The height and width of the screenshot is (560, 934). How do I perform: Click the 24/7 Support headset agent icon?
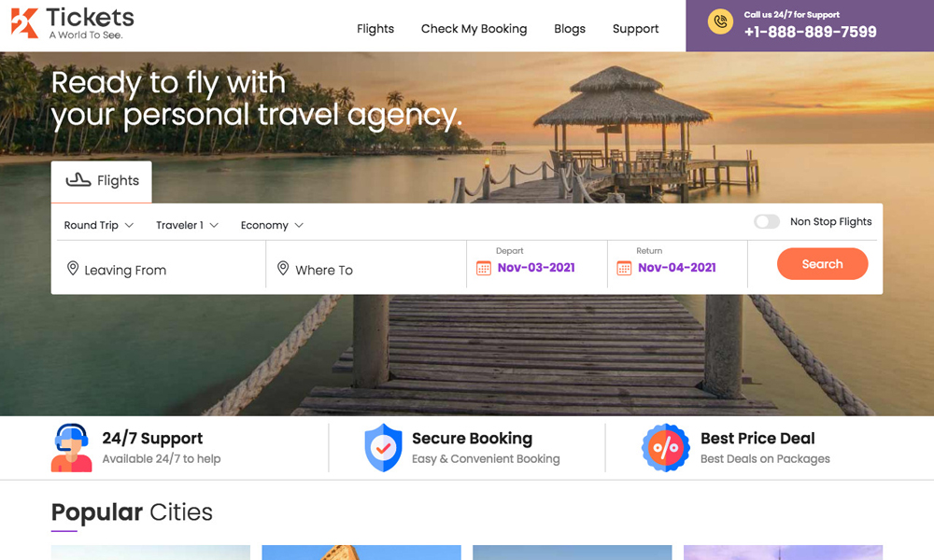(x=72, y=447)
